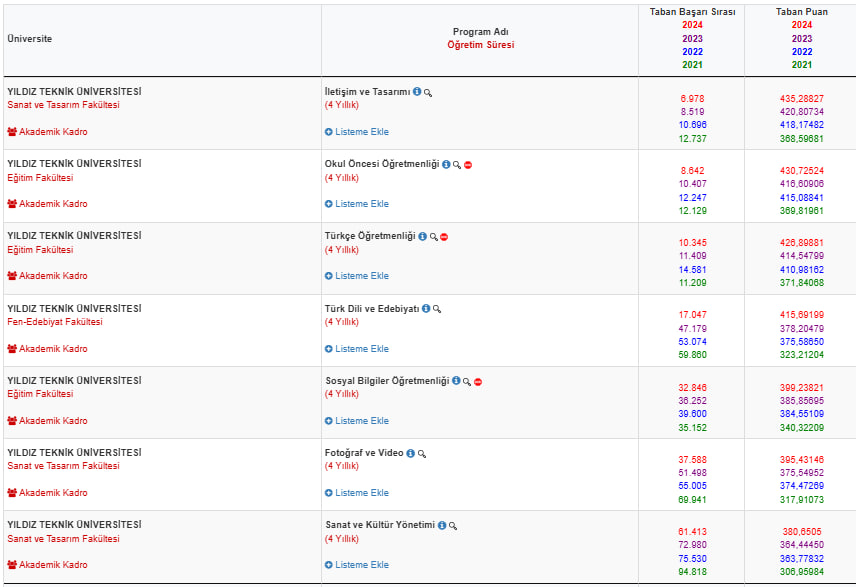Click red restriction icon on Sosyal Bilgiler Öğretmenliği

478,382
